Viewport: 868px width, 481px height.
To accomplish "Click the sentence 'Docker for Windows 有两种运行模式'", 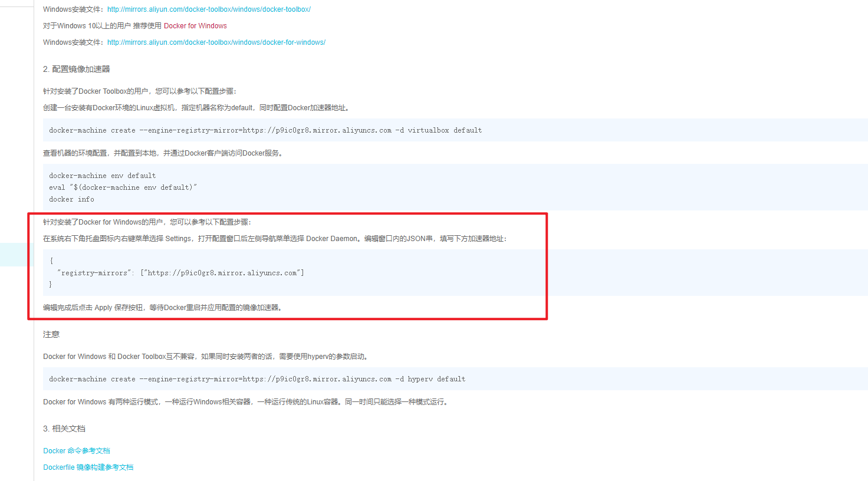I will 246,402.
